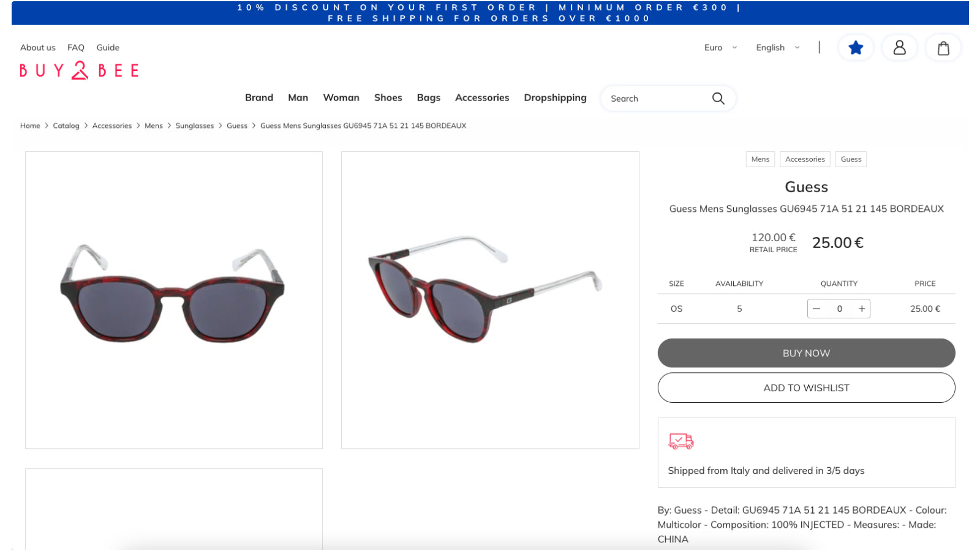
Task: Click the 25.00 € price in the OS row
Action: click(925, 309)
